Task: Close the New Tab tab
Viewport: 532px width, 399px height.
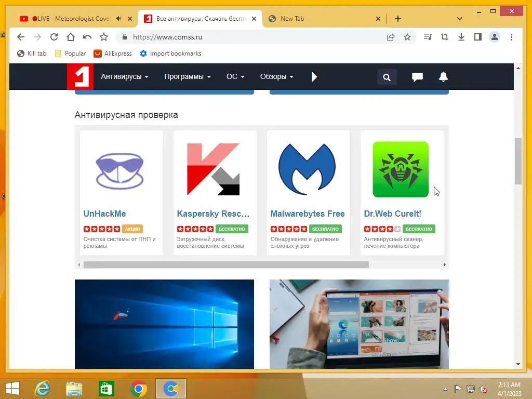Action: (x=378, y=19)
